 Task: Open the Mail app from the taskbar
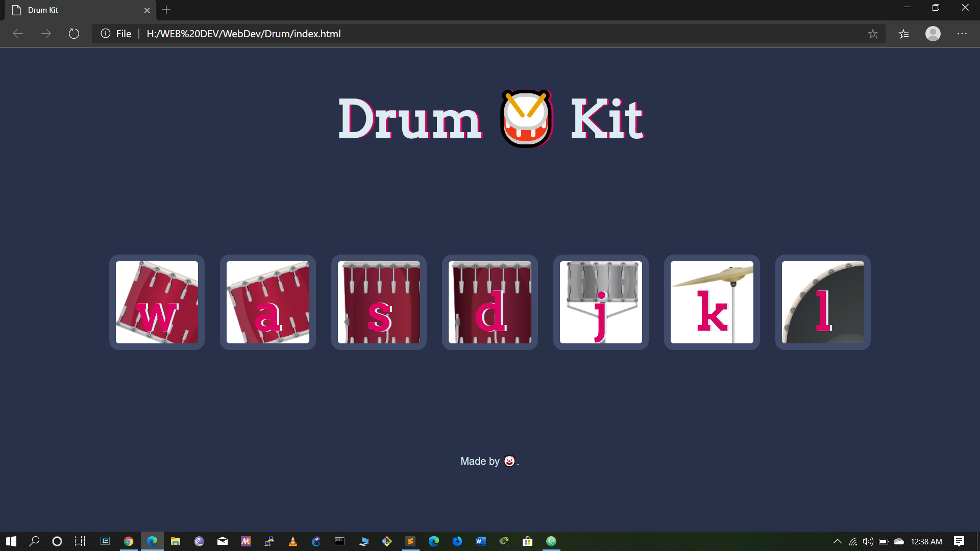pos(223,541)
